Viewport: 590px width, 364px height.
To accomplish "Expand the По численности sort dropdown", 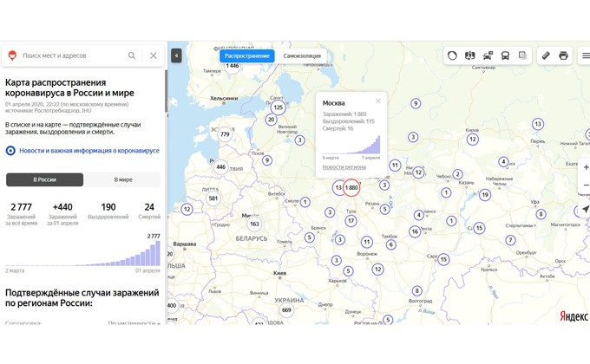I will pos(133,323).
